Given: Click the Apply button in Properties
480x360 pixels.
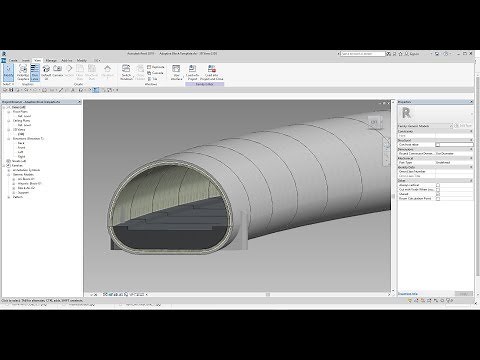Looking at the screenshot, I should point(464,294).
